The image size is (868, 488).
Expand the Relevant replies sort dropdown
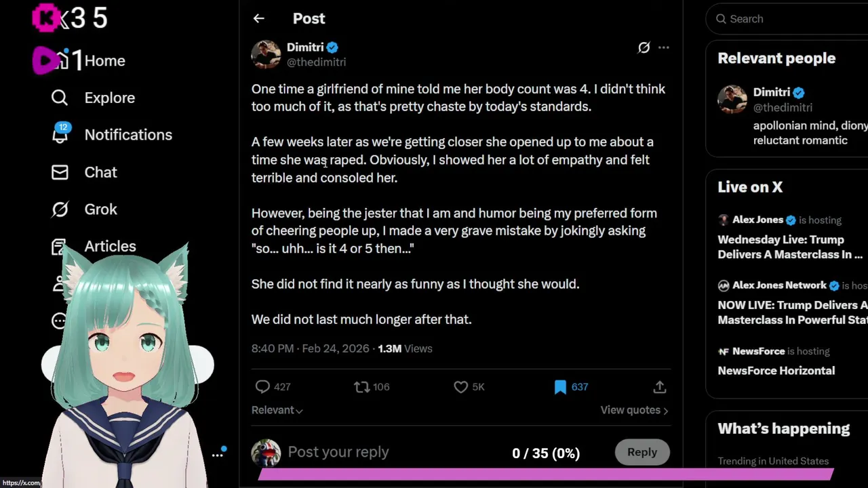[277, 410]
